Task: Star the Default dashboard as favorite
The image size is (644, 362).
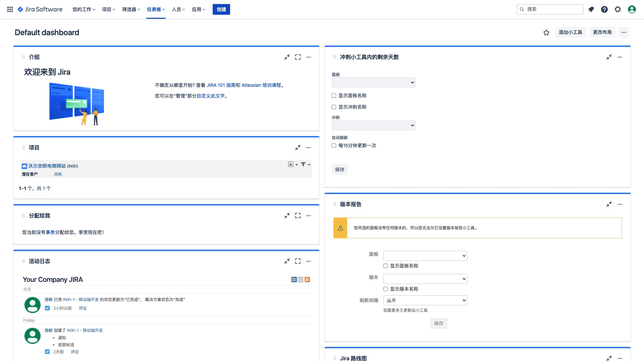Action: pyautogui.click(x=546, y=33)
